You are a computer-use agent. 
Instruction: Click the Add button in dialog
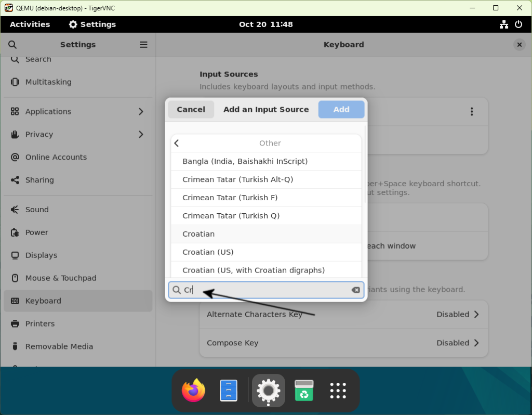(x=341, y=109)
